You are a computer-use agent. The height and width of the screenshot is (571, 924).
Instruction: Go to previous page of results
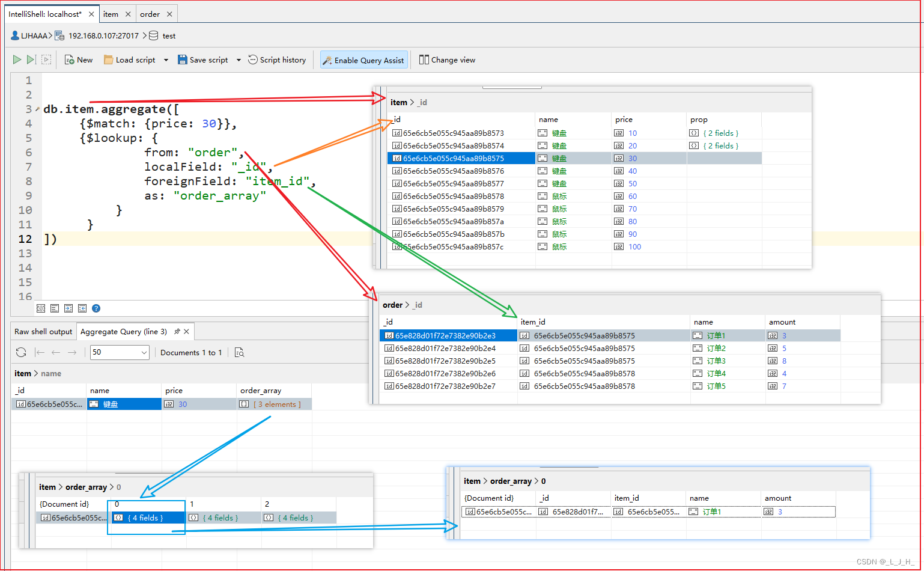pos(56,352)
